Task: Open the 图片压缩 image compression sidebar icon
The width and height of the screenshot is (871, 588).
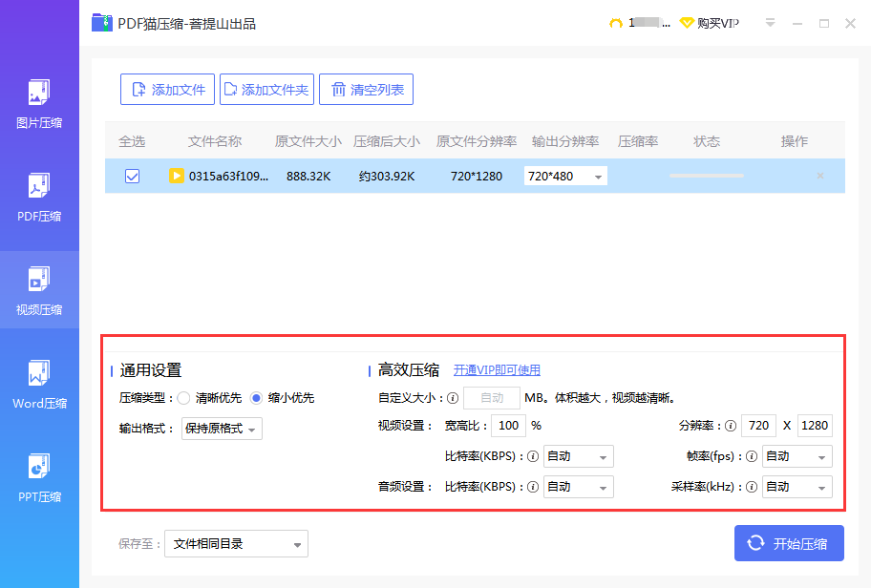Action: (x=39, y=93)
